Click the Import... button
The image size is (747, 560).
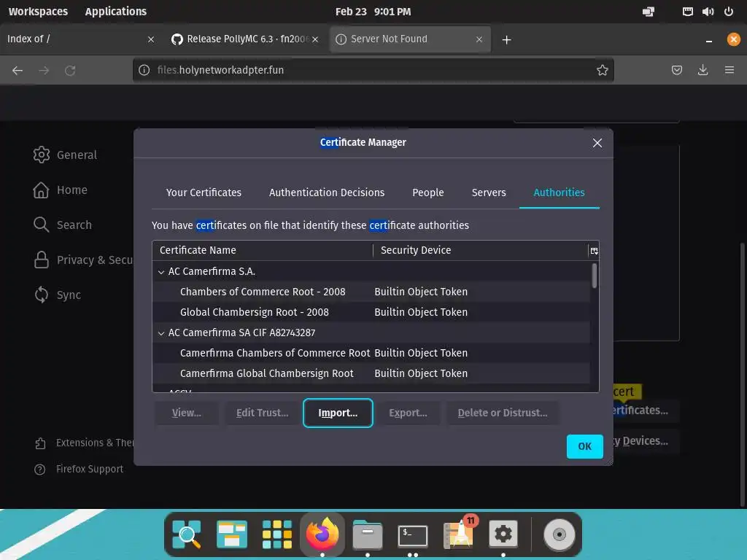coord(338,413)
